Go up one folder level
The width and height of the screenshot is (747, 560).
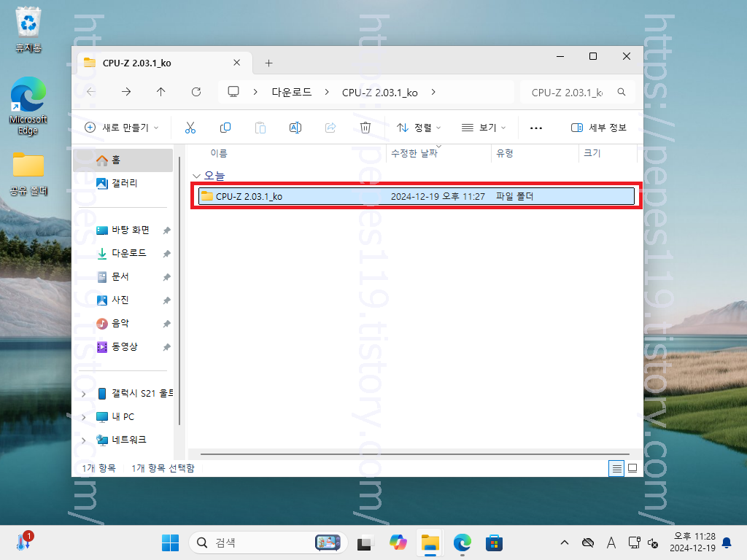[161, 92]
